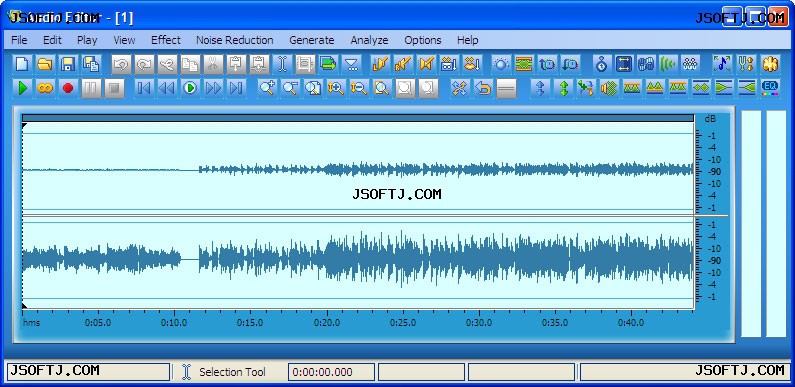795x387 pixels.
Task: Click the lower channel waveform
Action: click(x=358, y=259)
